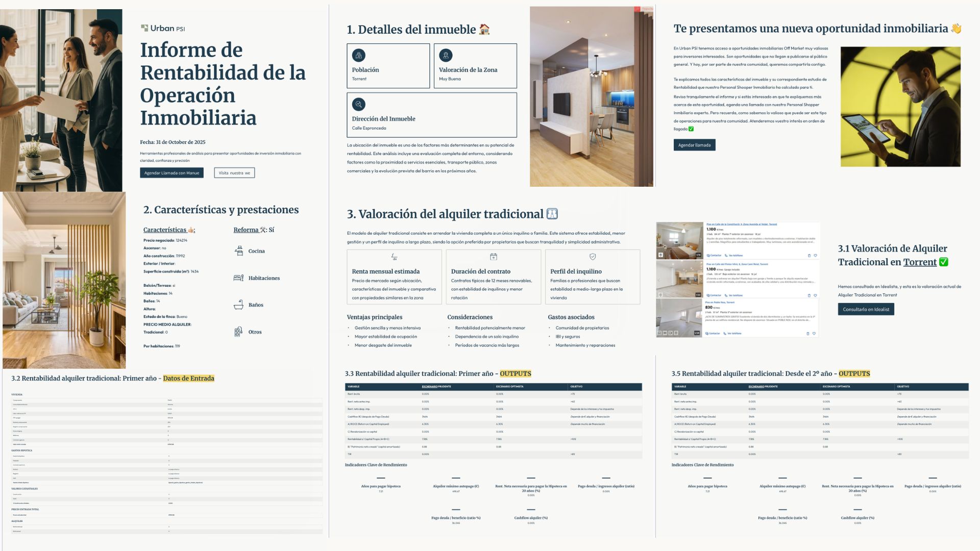Click the Población icon in Detalles card
This screenshot has height=551, width=980.
coord(359,55)
